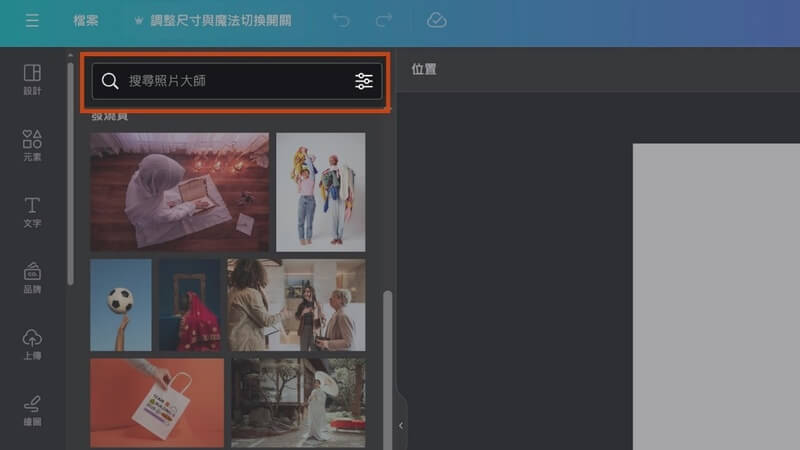This screenshot has height=450, width=800.
Task: Collapse the side panel with chevron
Action: click(401, 425)
